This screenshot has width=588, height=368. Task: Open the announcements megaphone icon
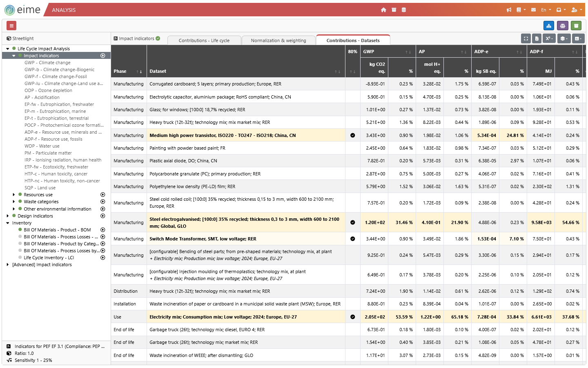(x=509, y=10)
